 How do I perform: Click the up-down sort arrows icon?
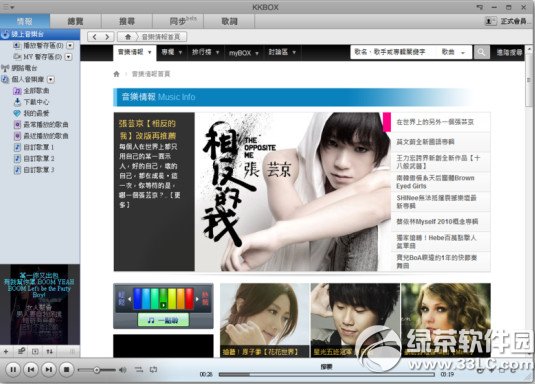[49, 351]
